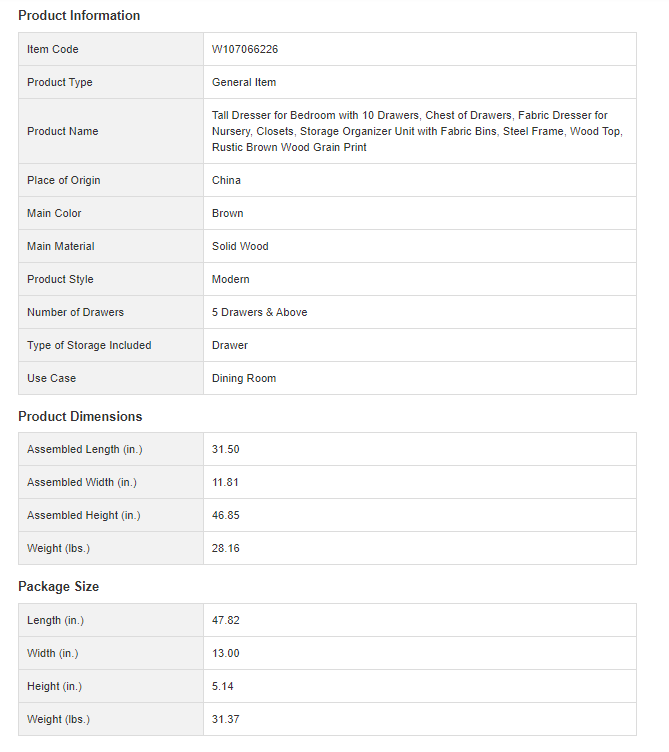The image size is (669, 752).
Task: Select the Dining Room use case value
Action: [x=244, y=378]
